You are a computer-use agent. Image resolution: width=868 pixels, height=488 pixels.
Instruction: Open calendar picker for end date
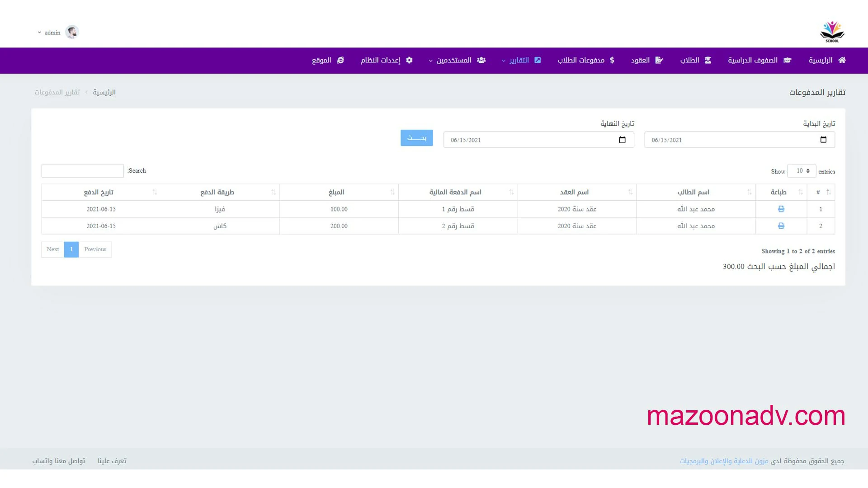pos(622,140)
